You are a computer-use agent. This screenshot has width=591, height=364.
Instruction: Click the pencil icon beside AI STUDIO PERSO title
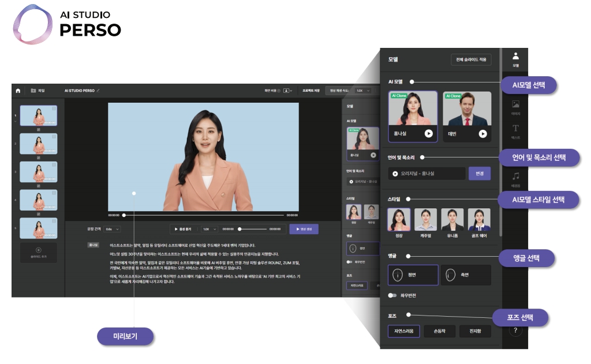click(98, 91)
